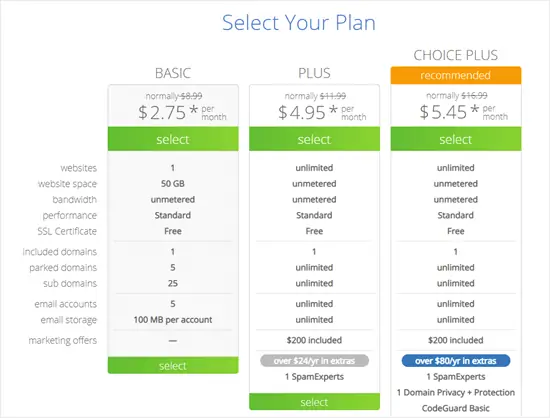The image size is (550, 418).
Task: Select the CHOICE PLUS plan top button
Action: 456,139
